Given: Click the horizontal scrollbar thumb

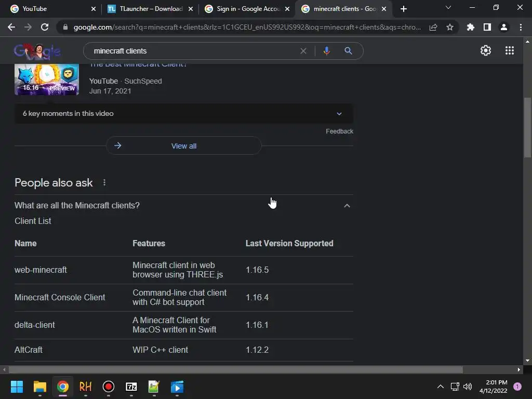Looking at the screenshot, I should pos(236,369).
